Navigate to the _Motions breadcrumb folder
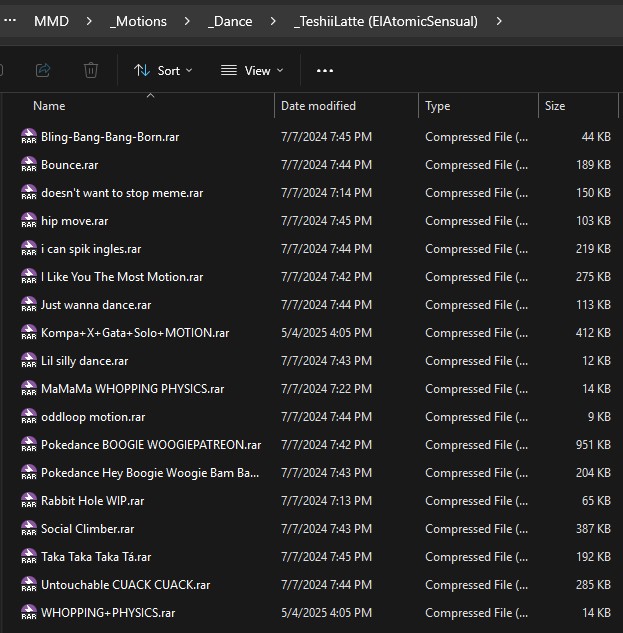The image size is (623, 633). click(138, 21)
